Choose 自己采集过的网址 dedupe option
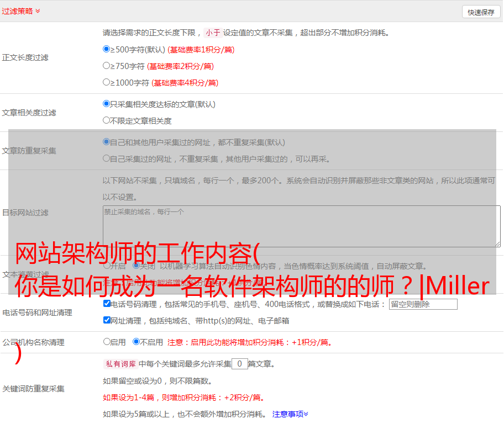This screenshot has width=504, height=424. tap(107, 158)
